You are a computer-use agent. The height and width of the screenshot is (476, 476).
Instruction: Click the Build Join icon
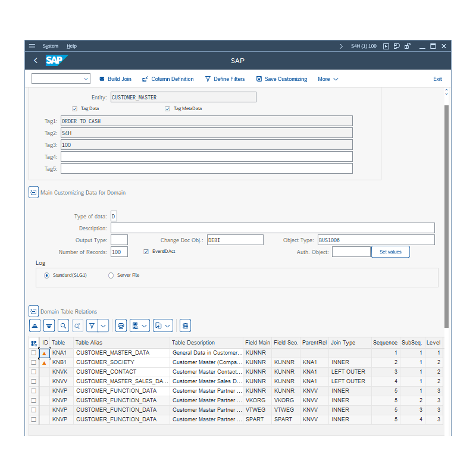tap(102, 79)
